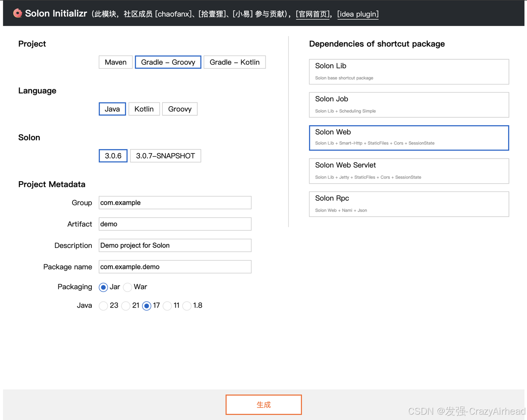Viewport: 527px width, 420px height.
Task: Click the Project Metadata heading
Action: coord(52,184)
